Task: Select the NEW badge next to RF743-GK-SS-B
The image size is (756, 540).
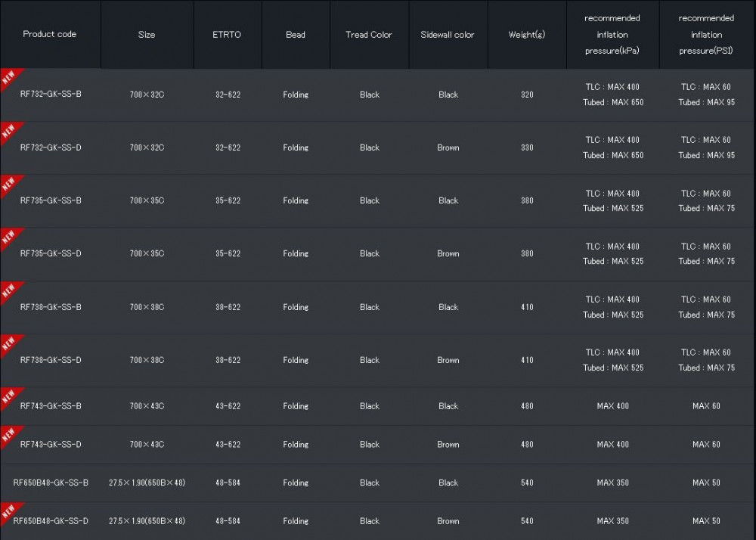Action: click(x=8, y=396)
